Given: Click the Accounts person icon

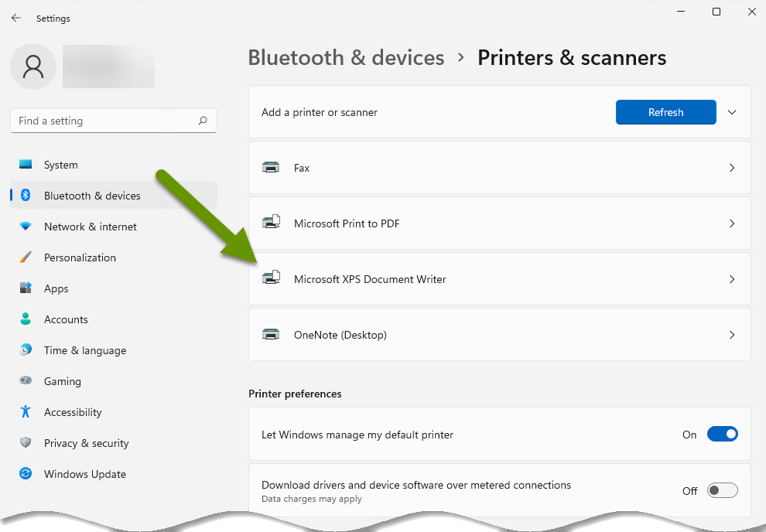Looking at the screenshot, I should [x=26, y=319].
